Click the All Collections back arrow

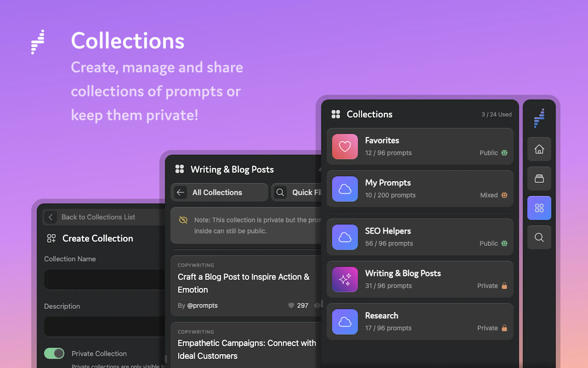[x=180, y=192]
